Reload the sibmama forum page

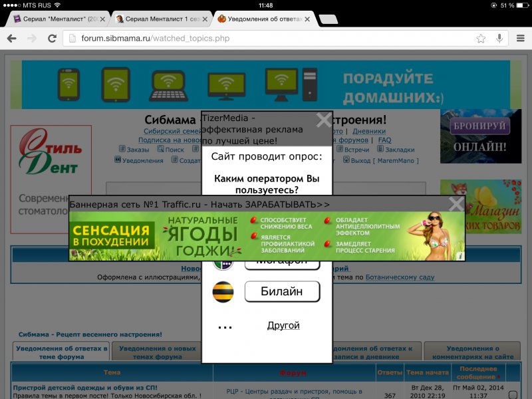tap(52, 39)
